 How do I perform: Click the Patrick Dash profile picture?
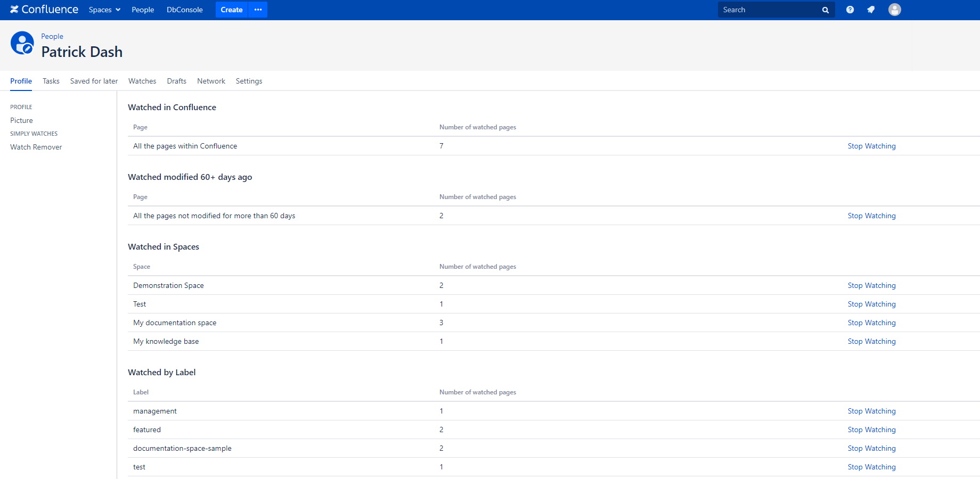(x=22, y=43)
